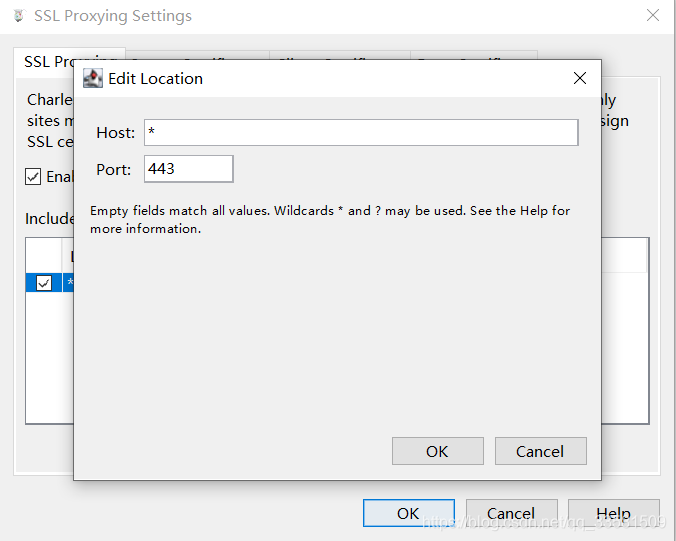Close the Edit Location dialog
This screenshot has height=541, width=676.
coord(580,78)
